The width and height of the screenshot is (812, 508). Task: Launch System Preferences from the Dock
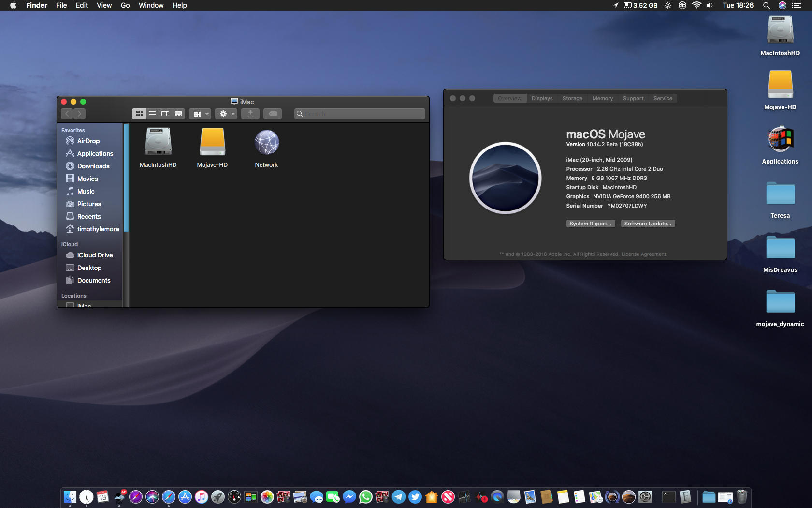click(645, 497)
